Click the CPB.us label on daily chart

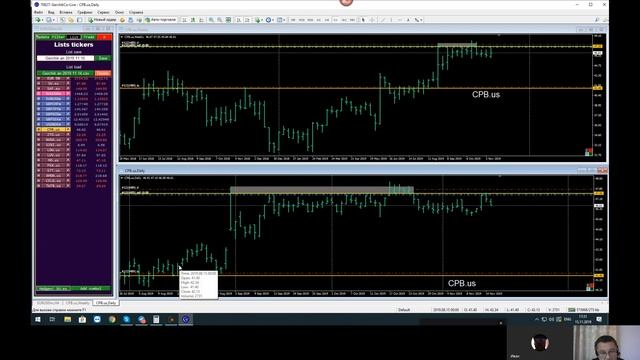pos(462,283)
